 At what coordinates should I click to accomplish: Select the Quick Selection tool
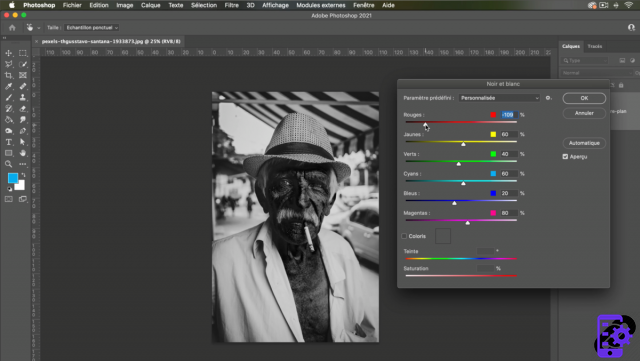point(23,64)
